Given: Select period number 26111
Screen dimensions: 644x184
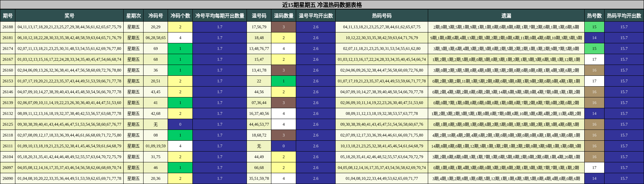Looking at the screenshot, I should coord(8,146).
